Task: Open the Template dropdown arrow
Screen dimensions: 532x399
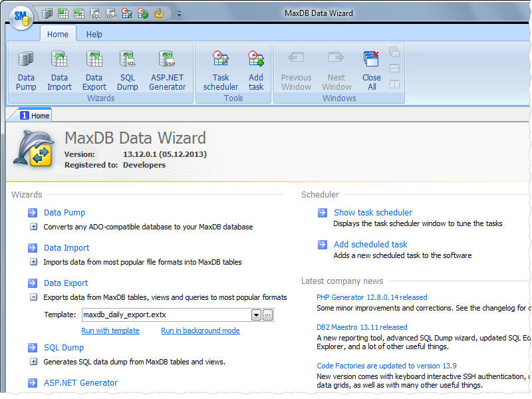Action: 256,315
